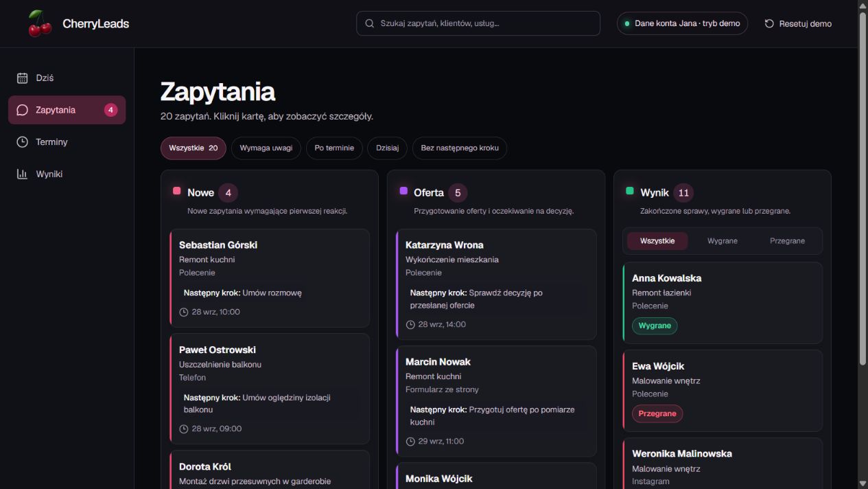Viewport: 868px width, 489px height.
Task: Switch to the Wygrane tab in Wynik column
Action: [723, 241]
